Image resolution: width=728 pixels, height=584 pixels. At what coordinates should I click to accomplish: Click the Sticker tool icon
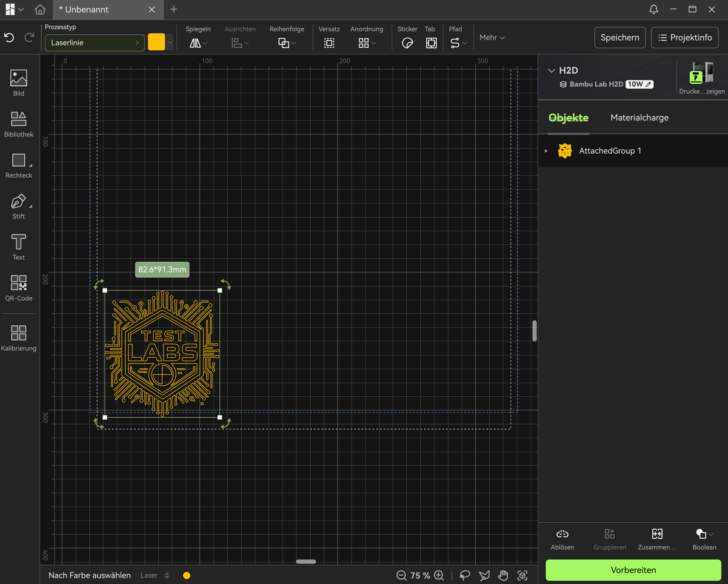(x=407, y=43)
